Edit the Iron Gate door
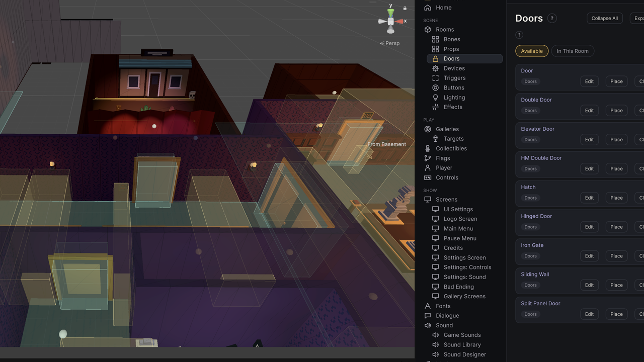Viewport: 644px width, 362px height. pyautogui.click(x=589, y=256)
